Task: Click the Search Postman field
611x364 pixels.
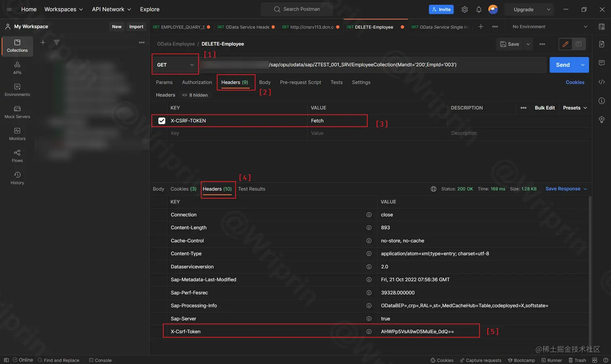Action: pyautogui.click(x=297, y=9)
